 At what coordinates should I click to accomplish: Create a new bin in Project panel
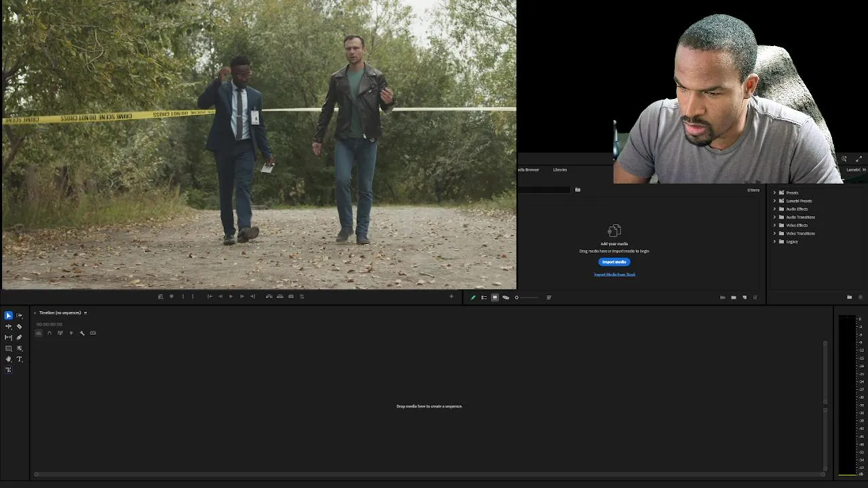tap(734, 297)
